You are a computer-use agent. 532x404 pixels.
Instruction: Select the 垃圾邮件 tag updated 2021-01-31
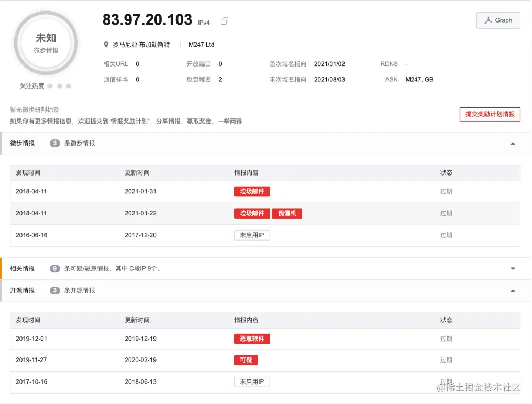pos(252,191)
